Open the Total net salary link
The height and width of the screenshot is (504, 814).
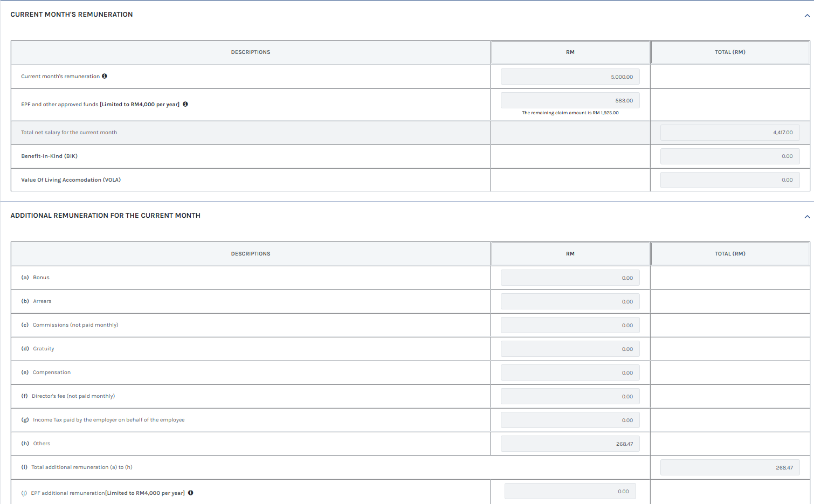coord(69,132)
